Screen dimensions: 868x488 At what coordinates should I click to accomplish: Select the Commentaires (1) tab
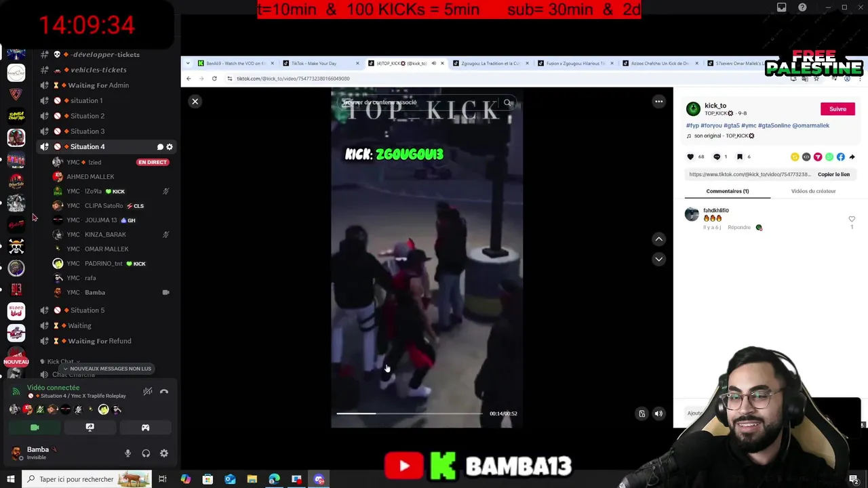pos(728,191)
